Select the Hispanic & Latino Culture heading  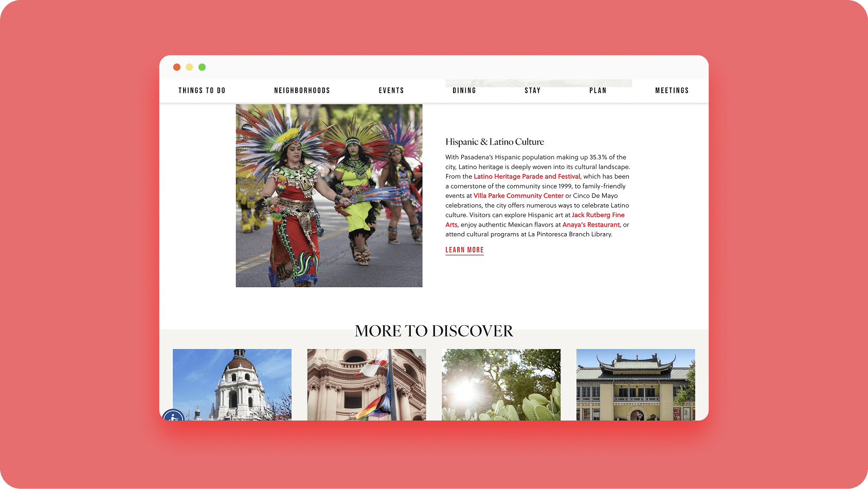(495, 142)
